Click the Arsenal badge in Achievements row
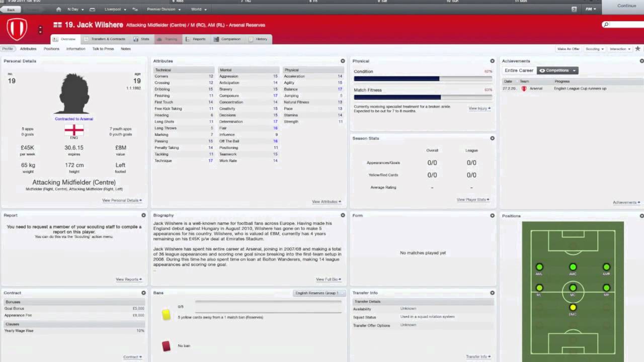Screen dimensions: 644x362 tap(524, 88)
